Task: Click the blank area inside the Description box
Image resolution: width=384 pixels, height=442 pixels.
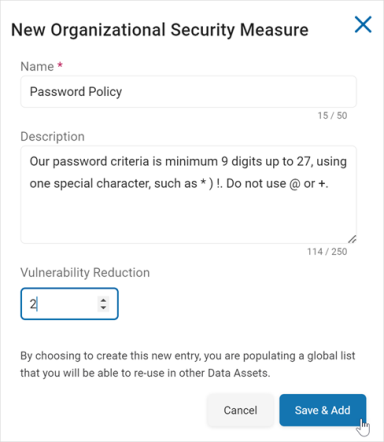Action: point(188,217)
